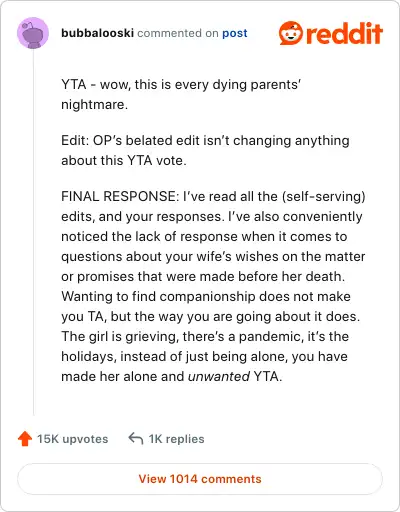Viewport: 400px width, 512px height.
Task: Click the italic word "unwanted"
Action: (x=219, y=377)
